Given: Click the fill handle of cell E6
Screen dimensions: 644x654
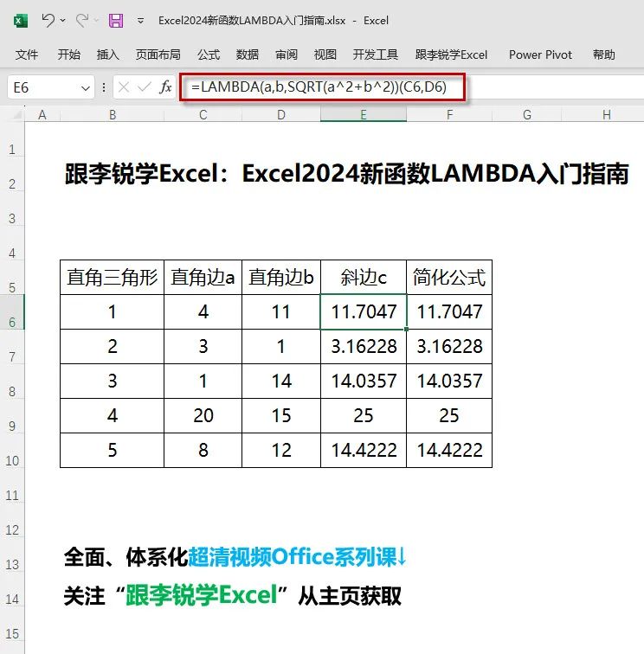Looking at the screenshot, I should [x=406, y=329].
